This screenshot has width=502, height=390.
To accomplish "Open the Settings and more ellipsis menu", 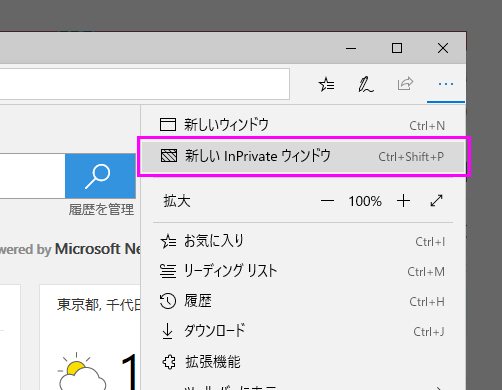I will click(446, 84).
